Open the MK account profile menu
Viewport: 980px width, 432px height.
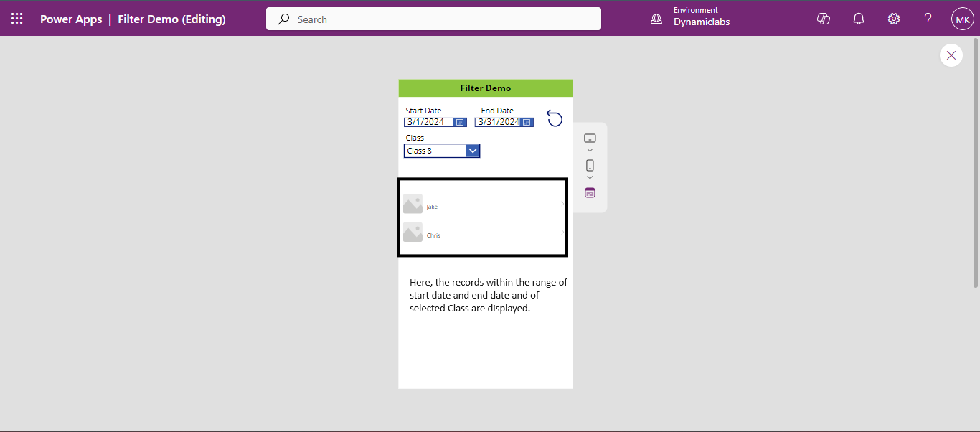pyautogui.click(x=962, y=19)
